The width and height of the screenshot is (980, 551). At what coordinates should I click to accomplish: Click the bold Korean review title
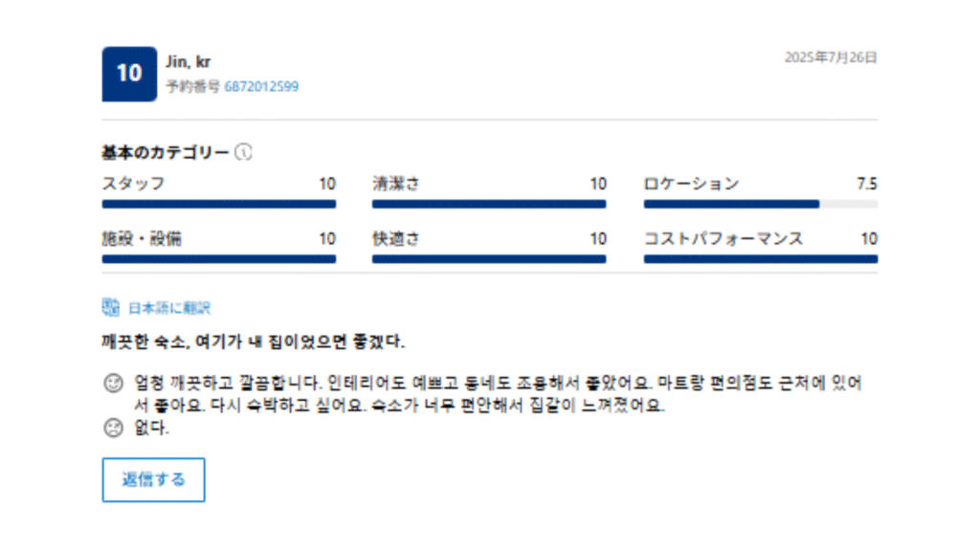coord(254,341)
